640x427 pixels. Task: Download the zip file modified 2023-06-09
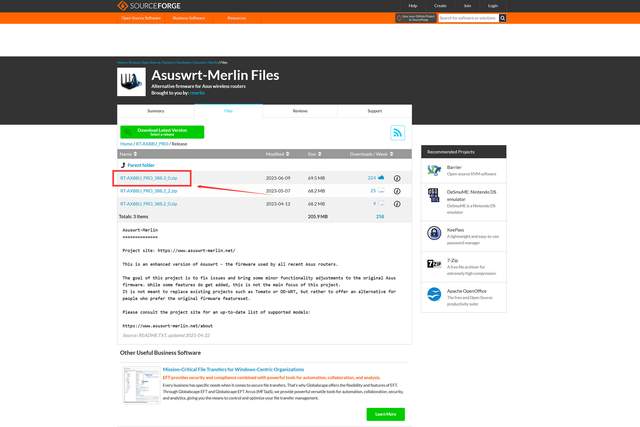point(149,178)
